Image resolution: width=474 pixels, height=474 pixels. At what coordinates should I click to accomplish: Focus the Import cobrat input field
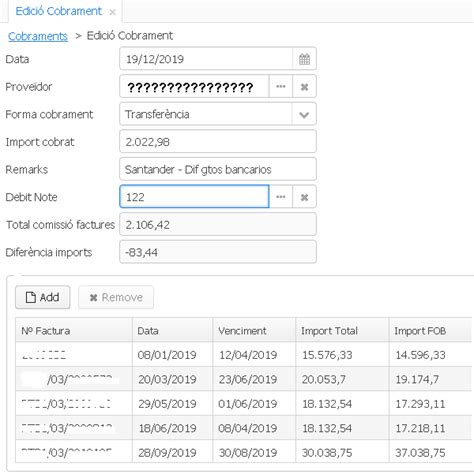pyautogui.click(x=218, y=142)
